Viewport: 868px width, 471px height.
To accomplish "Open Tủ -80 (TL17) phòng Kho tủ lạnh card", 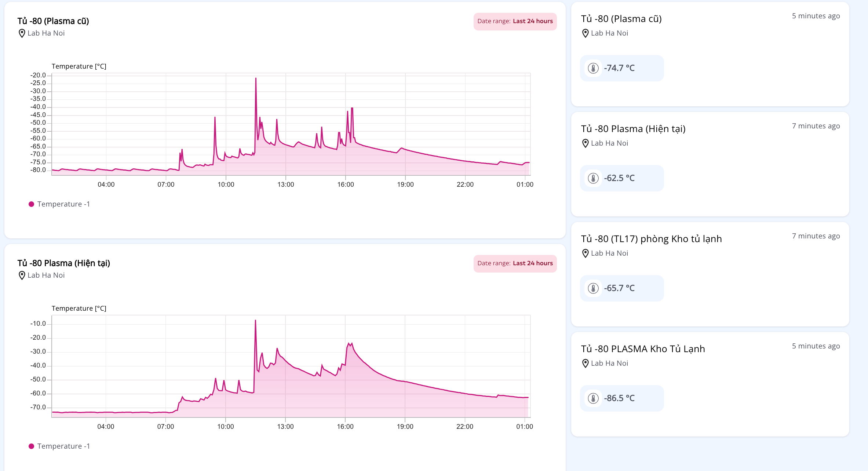I will tap(652, 239).
